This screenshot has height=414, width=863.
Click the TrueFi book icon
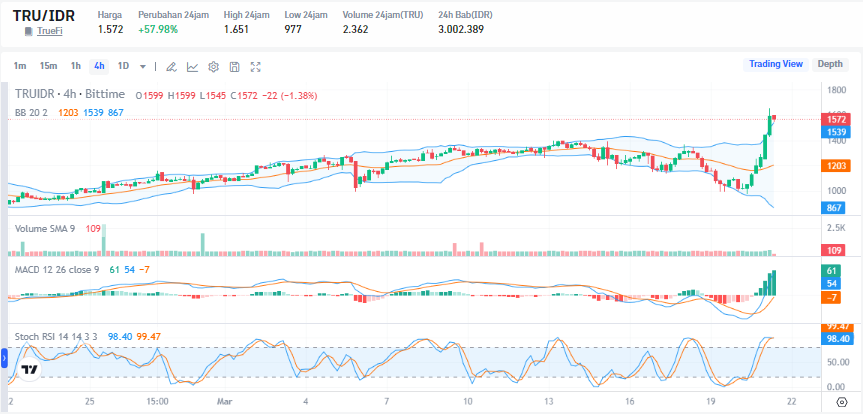(29, 31)
